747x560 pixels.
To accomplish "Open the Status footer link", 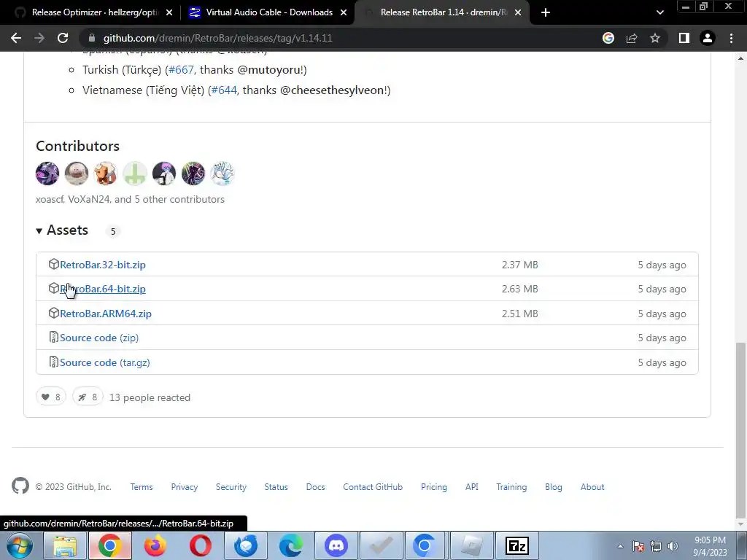I will coord(276,487).
